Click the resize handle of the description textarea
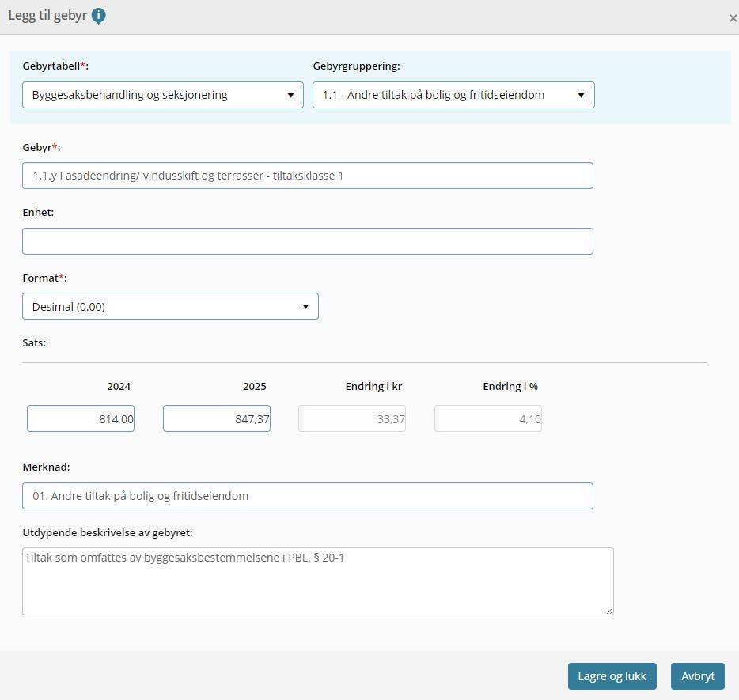Viewport: 739px width, 700px height. tap(609, 611)
